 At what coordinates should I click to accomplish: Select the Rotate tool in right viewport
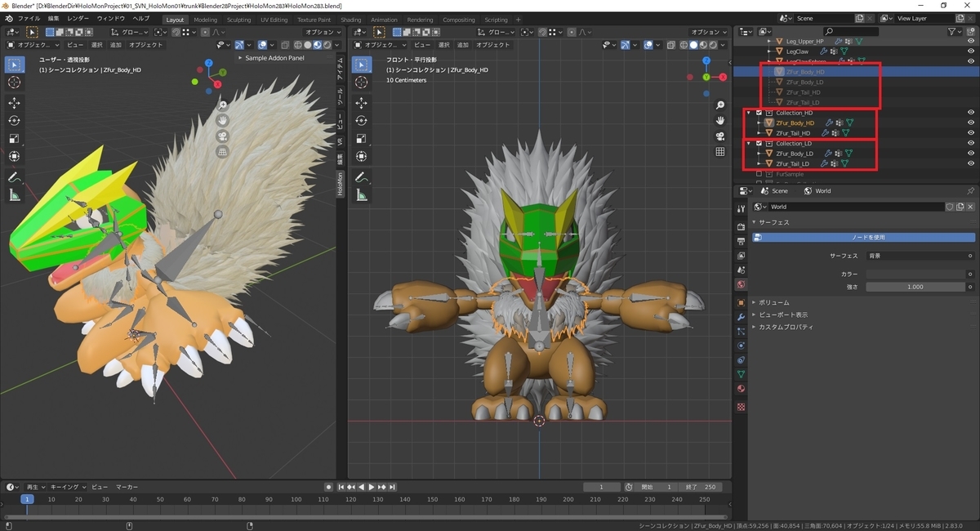pyautogui.click(x=362, y=121)
